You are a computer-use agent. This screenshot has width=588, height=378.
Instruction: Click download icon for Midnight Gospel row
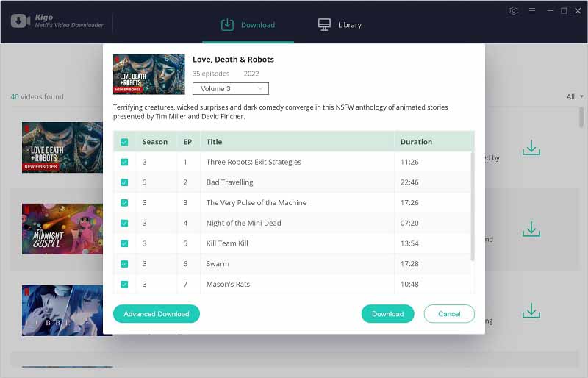coord(531,229)
